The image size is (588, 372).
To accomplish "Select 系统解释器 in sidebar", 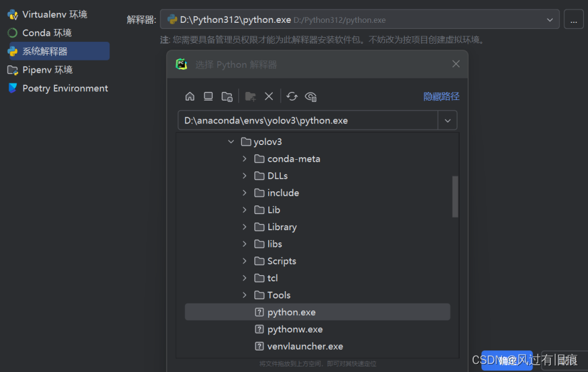I will [x=58, y=51].
